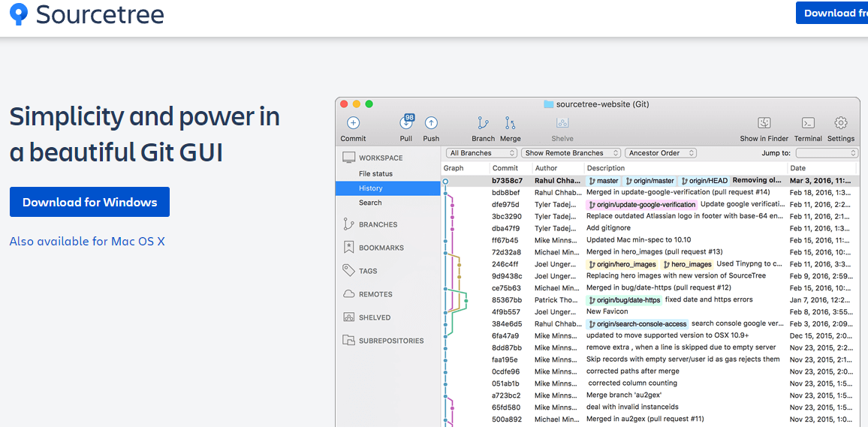The width and height of the screenshot is (868, 433).
Task: Expand the REMOTES section
Action: tap(375, 294)
